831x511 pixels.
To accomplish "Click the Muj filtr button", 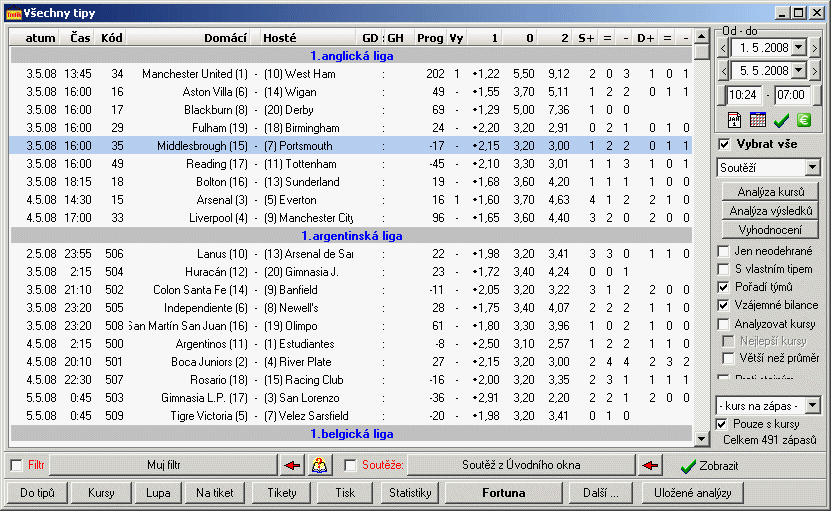I will [x=163, y=465].
